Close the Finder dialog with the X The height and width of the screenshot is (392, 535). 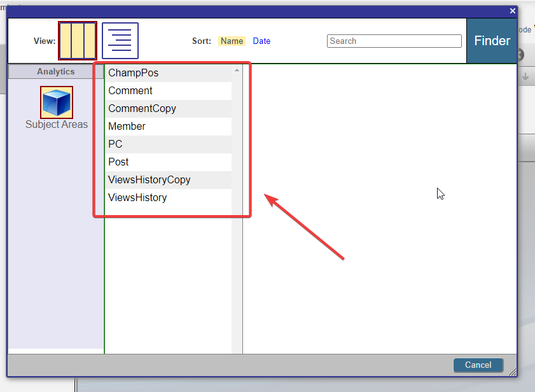[x=513, y=11]
